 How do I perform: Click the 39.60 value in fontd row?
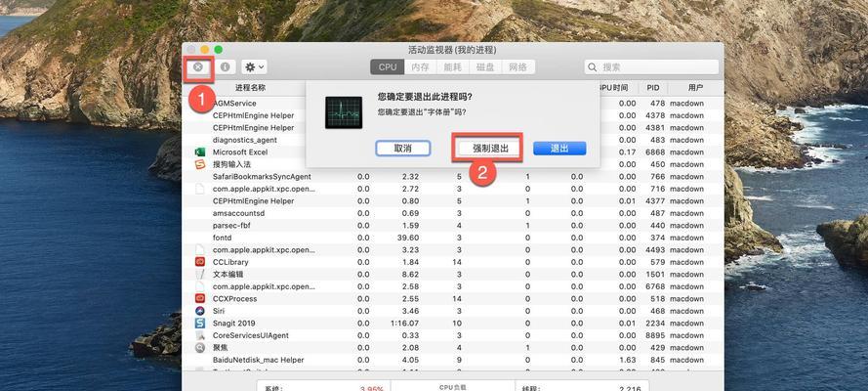click(408, 238)
